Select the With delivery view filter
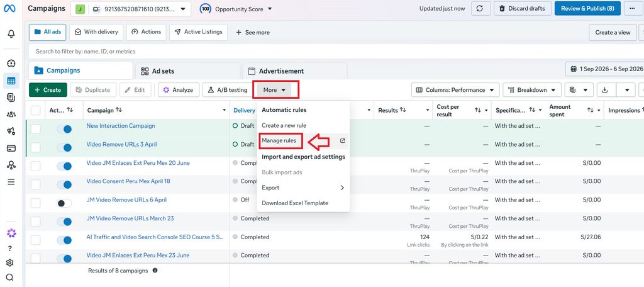The height and width of the screenshot is (287, 644). [x=96, y=32]
